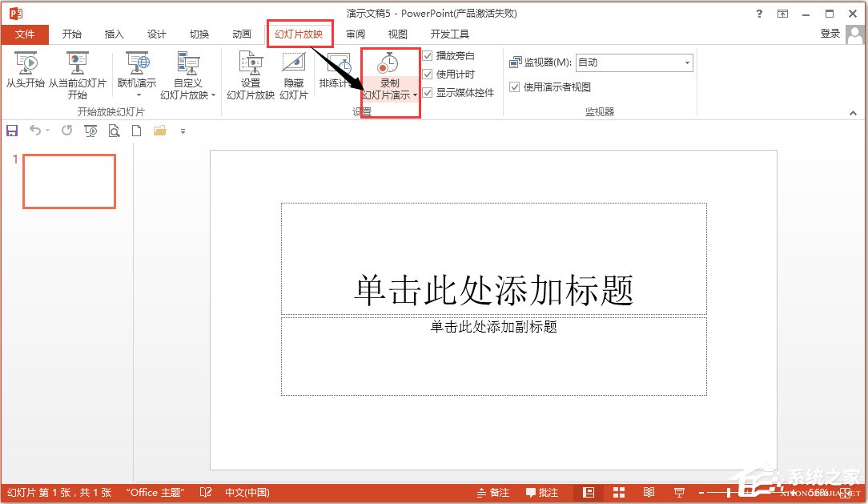Switch to 开始 (Home) tab
This screenshot has height=504, width=868.
click(72, 34)
